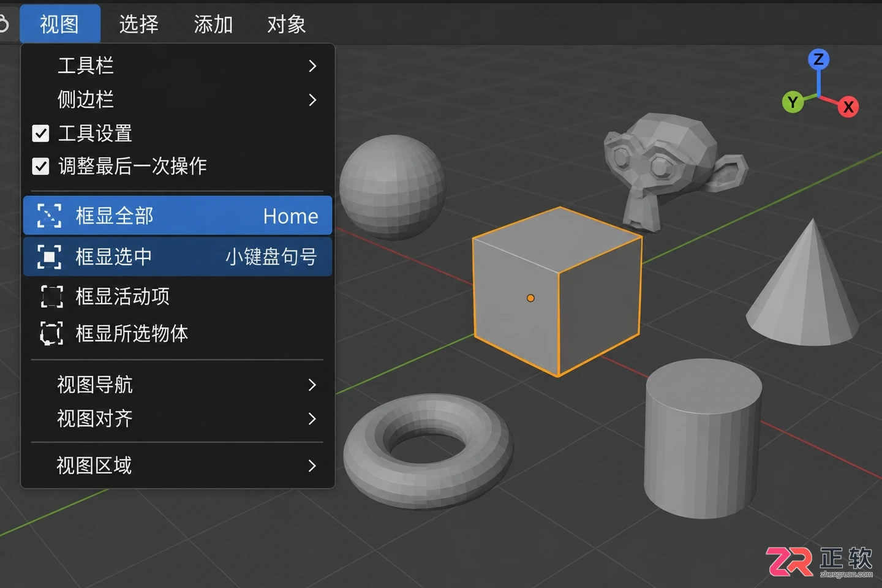The image size is (882, 588).
Task: Select the sphere object
Action: click(392, 187)
